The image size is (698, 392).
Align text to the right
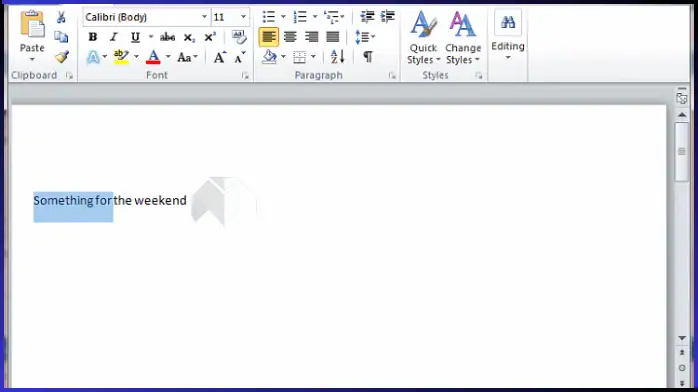pyautogui.click(x=312, y=36)
